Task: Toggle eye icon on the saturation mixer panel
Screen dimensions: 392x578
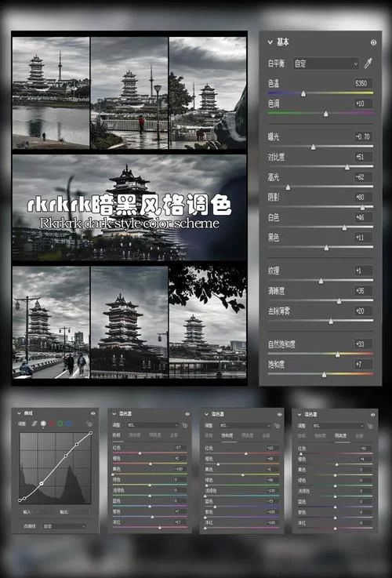Action: click(x=280, y=415)
